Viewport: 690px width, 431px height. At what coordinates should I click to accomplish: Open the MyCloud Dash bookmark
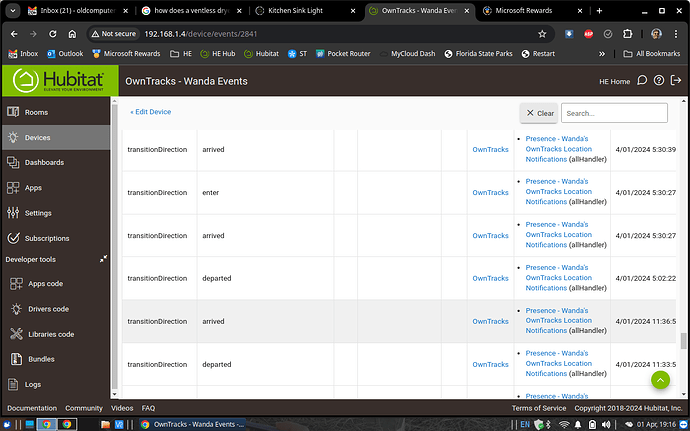(407, 54)
